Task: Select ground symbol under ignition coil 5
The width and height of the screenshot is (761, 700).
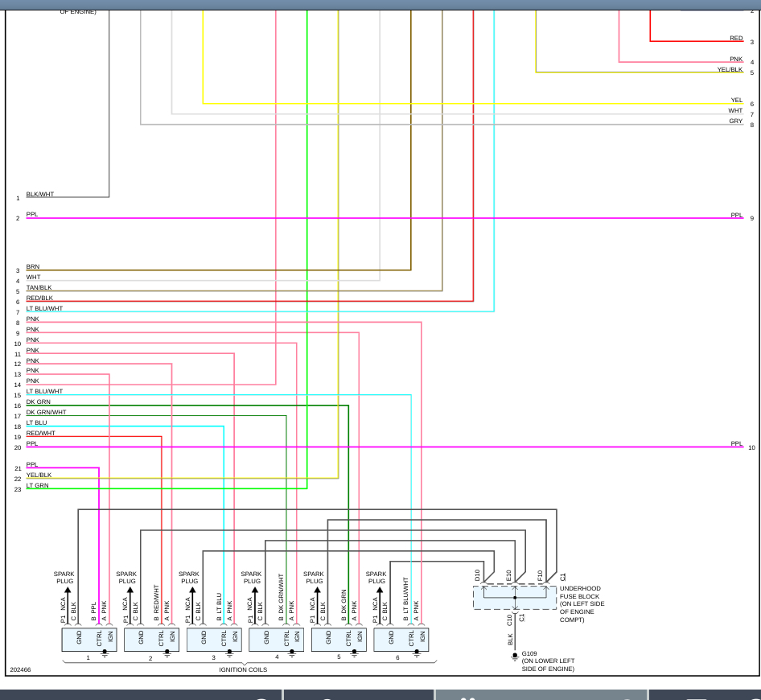Action: pyautogui.click(x=354, y=653)
